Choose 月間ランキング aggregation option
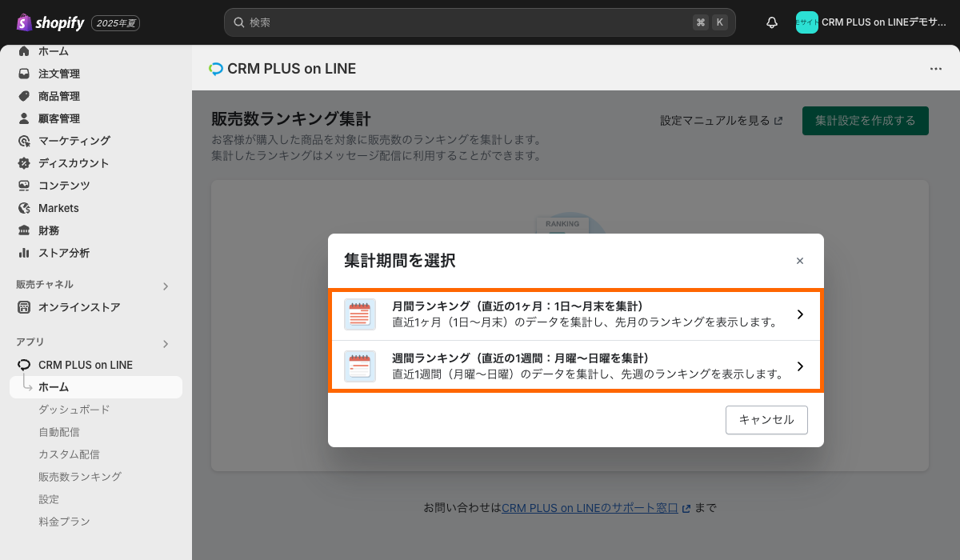This screenshot has width=960, height=560. pyautogui.click(x=576, y=314)
